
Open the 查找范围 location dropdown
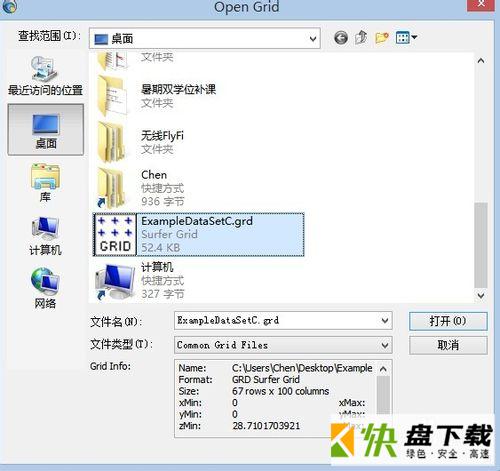pos(205,39)
